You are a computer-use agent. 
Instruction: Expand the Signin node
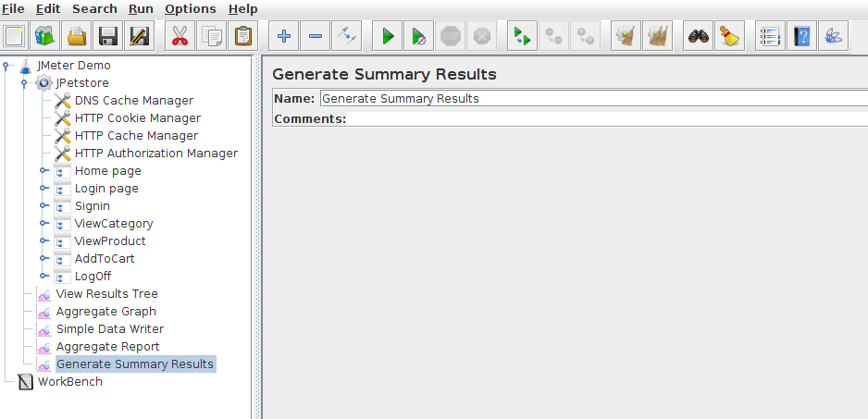coord(44,206)
